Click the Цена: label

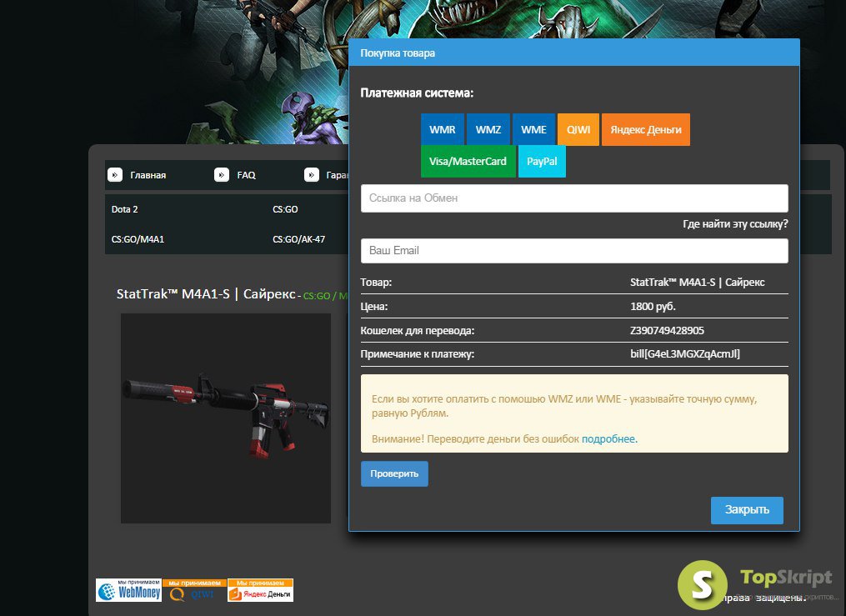(374, 307)
